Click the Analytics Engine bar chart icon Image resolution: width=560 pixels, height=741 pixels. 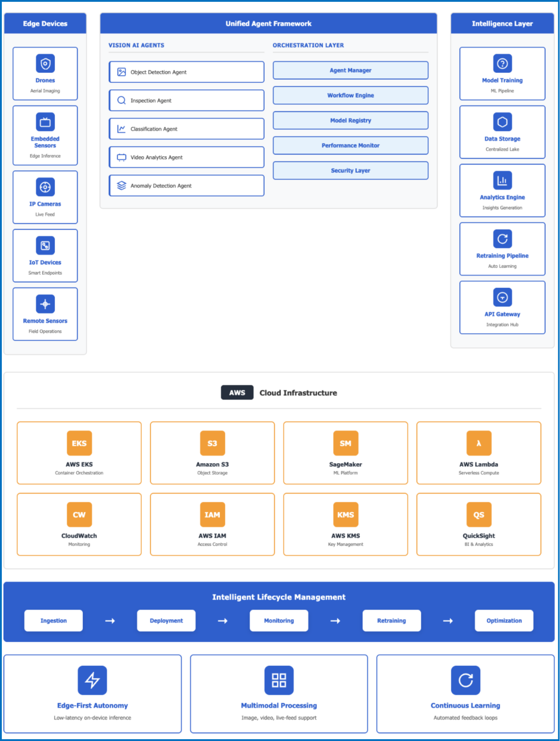pos(502,180)
